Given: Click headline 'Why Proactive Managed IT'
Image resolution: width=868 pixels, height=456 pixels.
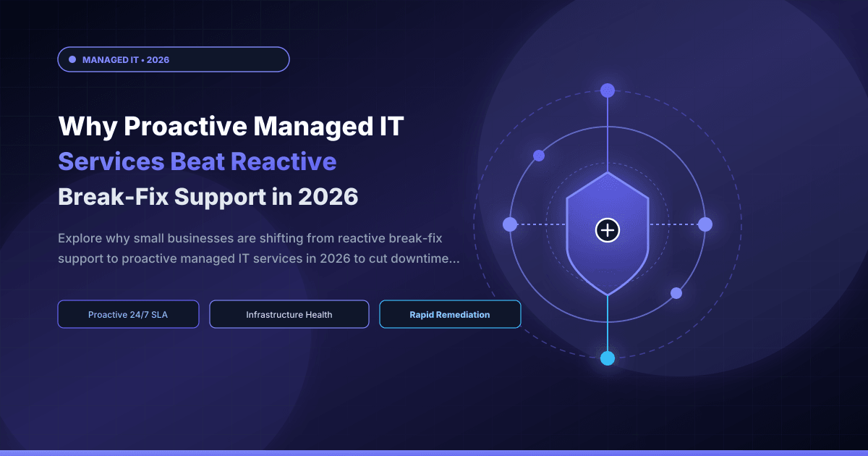Looking at the screenshot, I should tap(231, 127).
